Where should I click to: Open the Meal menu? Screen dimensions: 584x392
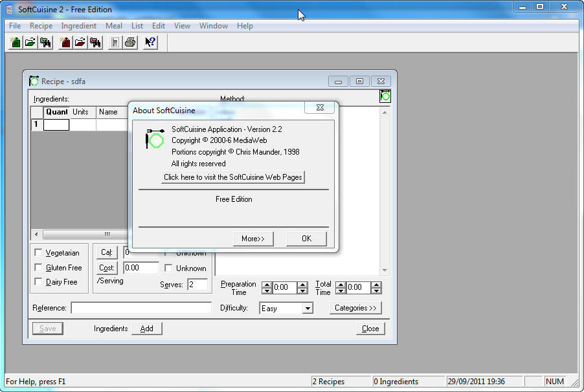click(x=113, y=26)
